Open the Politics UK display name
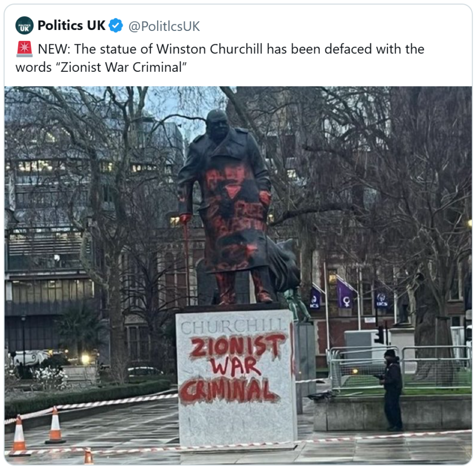The height and width of the screenshot is (466, 476). 71,26
